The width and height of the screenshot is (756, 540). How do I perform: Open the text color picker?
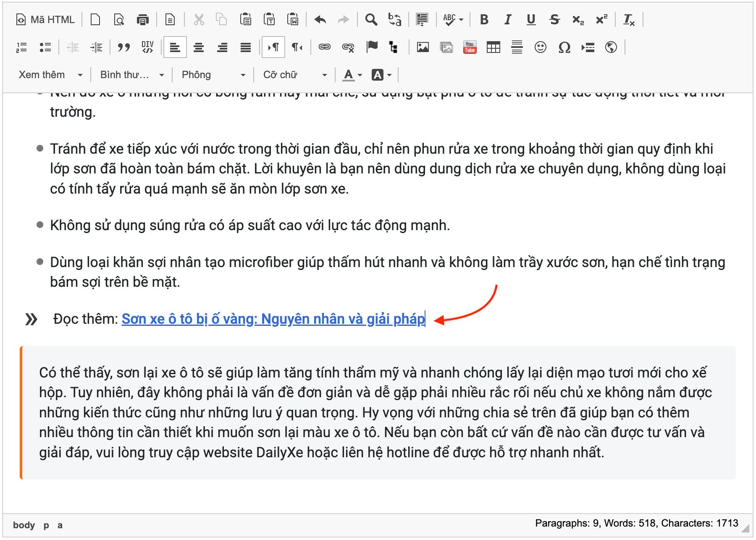(352, 75)
